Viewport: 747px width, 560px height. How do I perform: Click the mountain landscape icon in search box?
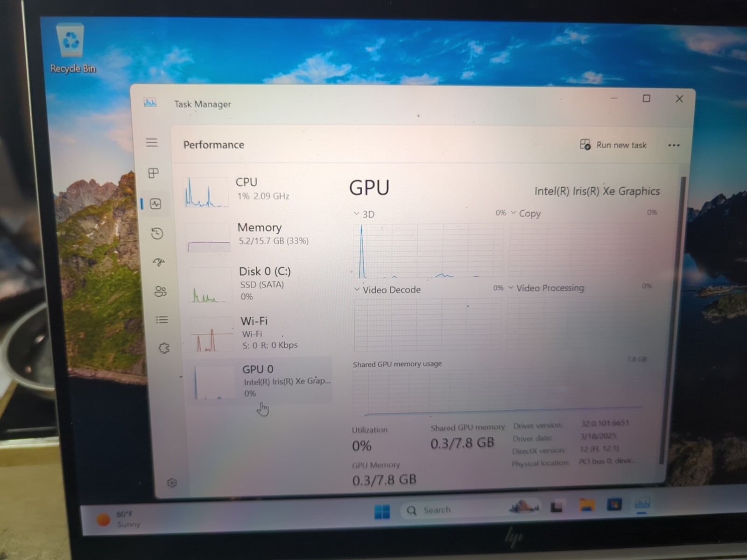524,506
